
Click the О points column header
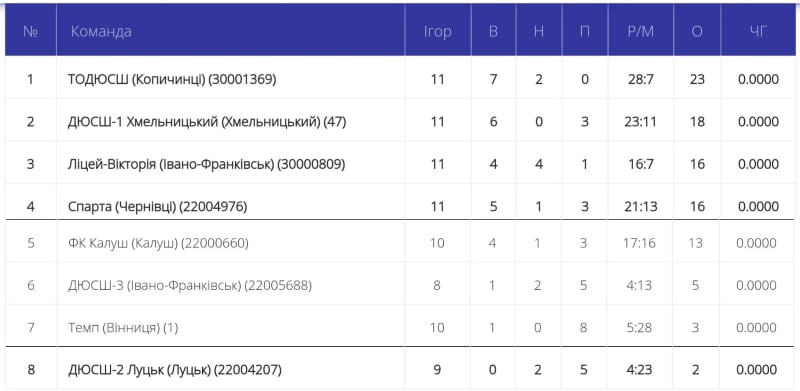tap(697, 32)
